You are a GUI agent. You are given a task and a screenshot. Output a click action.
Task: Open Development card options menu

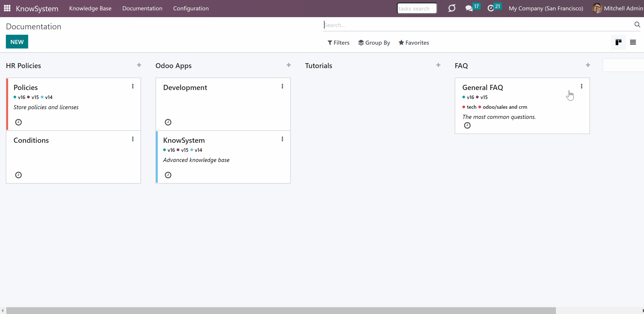pos(282,86)
